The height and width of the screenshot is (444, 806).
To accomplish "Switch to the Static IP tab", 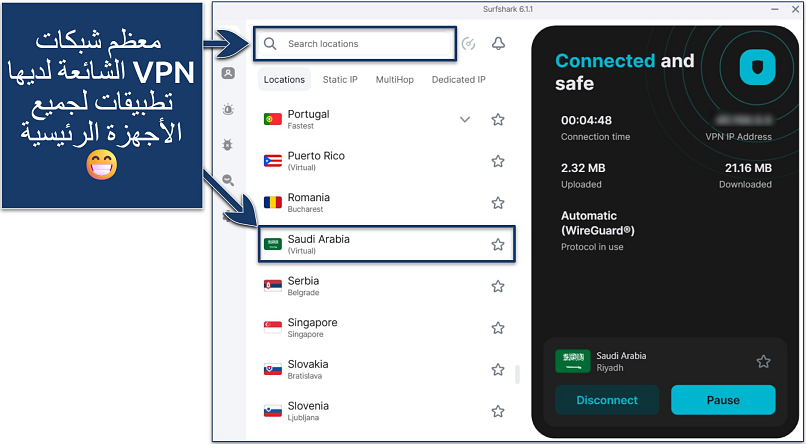I will click(x=340, y=80).
